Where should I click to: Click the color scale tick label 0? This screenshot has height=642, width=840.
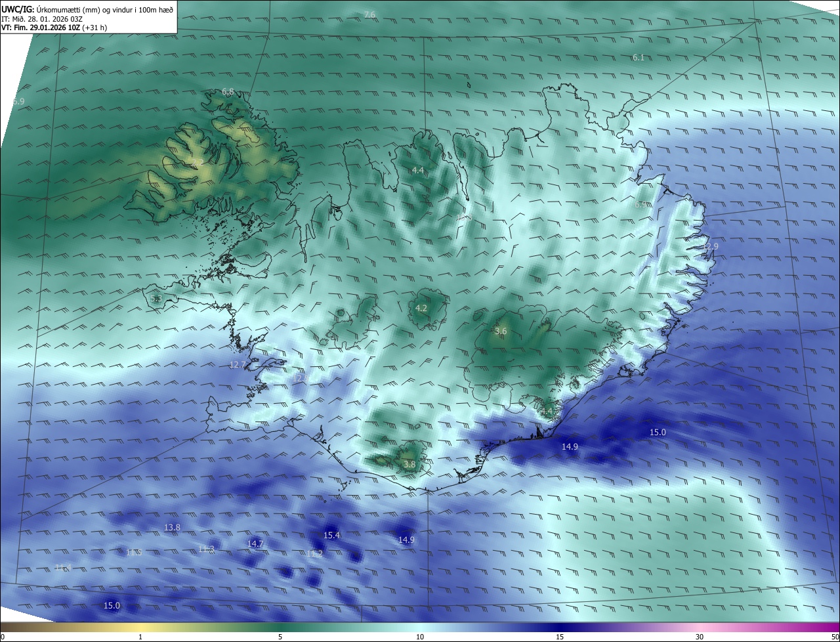click(2, 637)
